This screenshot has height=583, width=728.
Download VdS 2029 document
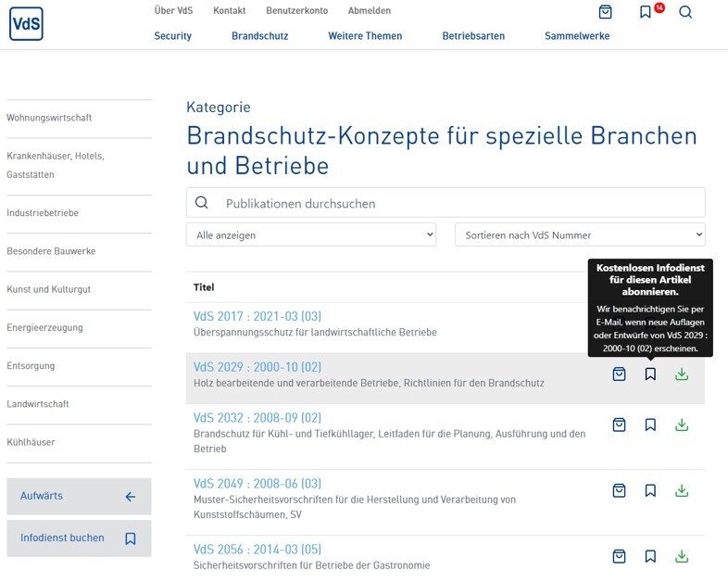(x=682, y=374)
